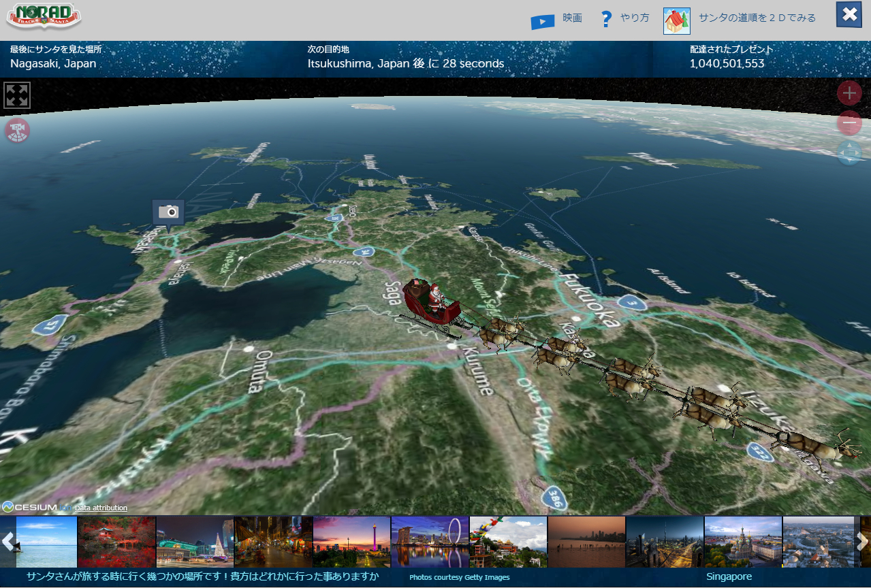871x588 pixels.
Task: Open the red autumn temple thumbnail
Action: click(116, 542)
